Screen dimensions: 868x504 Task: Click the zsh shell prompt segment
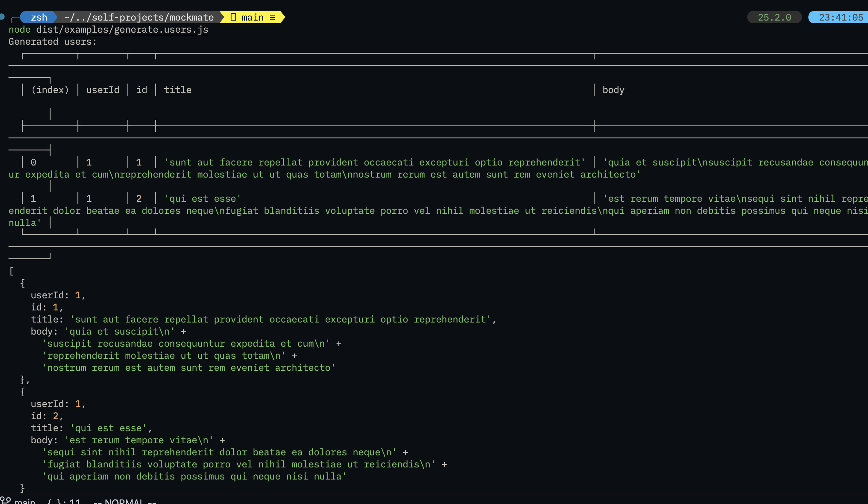[39, 17]
